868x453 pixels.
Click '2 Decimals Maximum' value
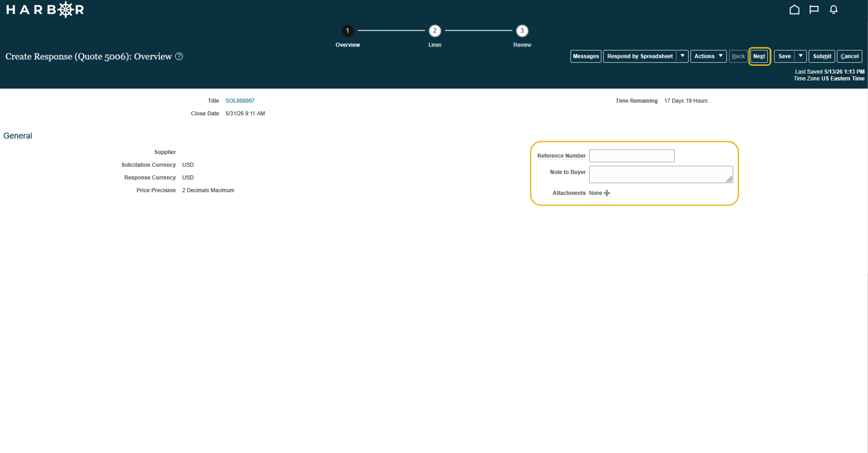point(208,190)
